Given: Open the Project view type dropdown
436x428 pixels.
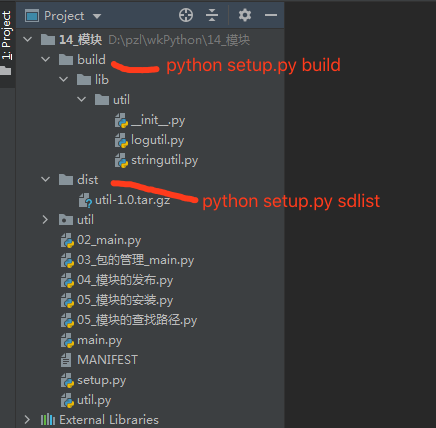Looking at the screenshot, I should pyautogui.click(x=97, y=16).
